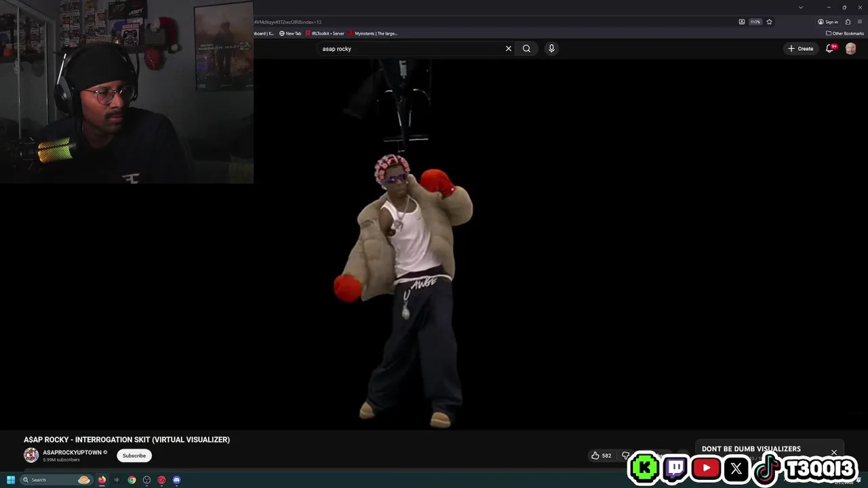Click the video title text
The height and width of the screenshot is (488, 868).
pos(127,440)
